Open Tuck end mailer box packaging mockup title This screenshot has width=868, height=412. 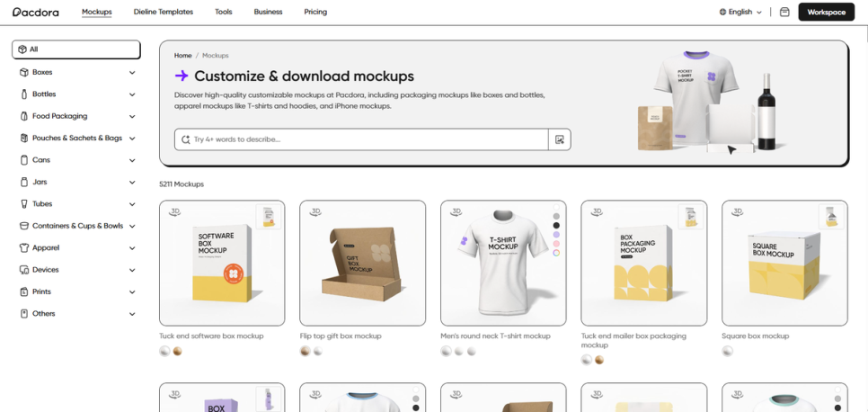click(x=633, y=340)
